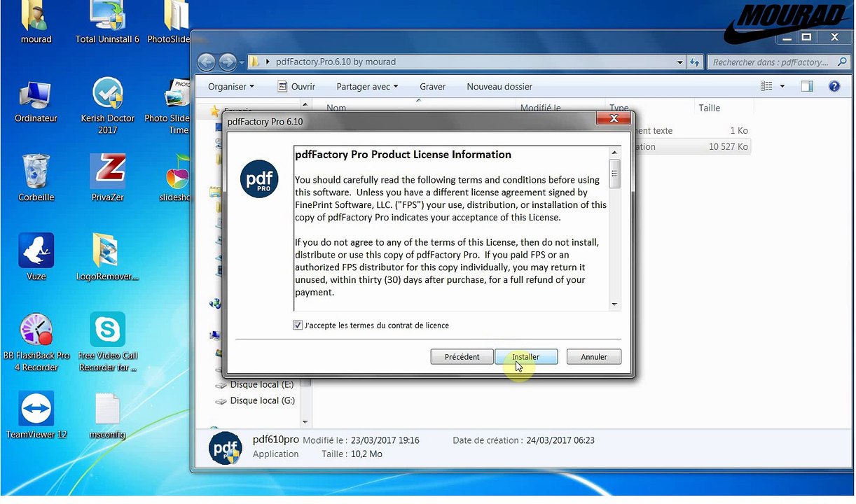856x504 pixels.
Task: Click Graver in Explorer toolbar
Action: tap(433, 87)
